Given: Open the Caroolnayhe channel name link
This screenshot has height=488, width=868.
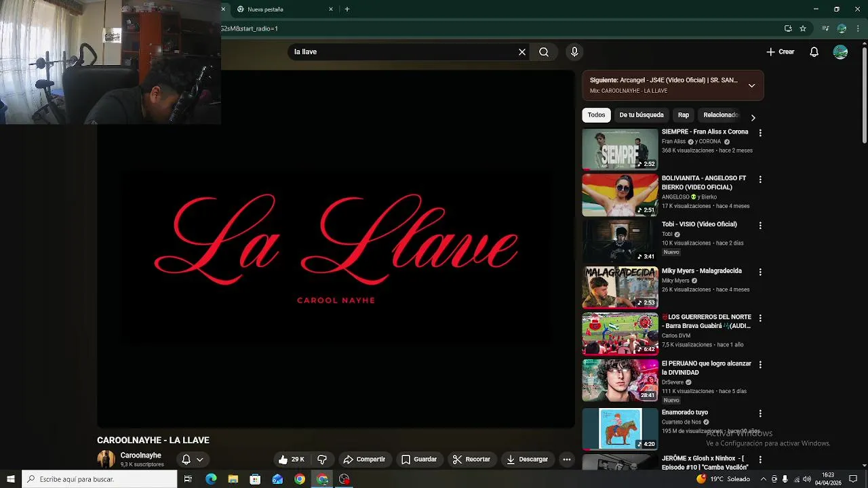Looking at the screenshot, I should 141,455.
